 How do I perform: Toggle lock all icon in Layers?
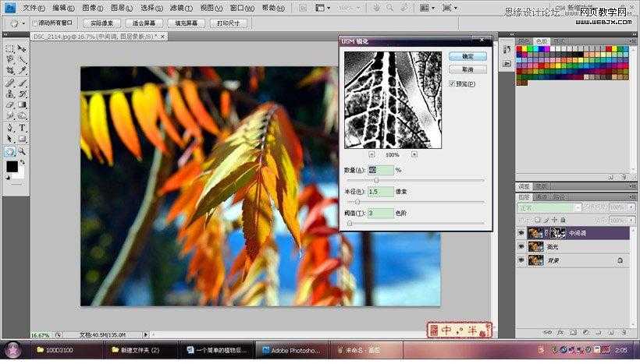(x=563, y=220)
